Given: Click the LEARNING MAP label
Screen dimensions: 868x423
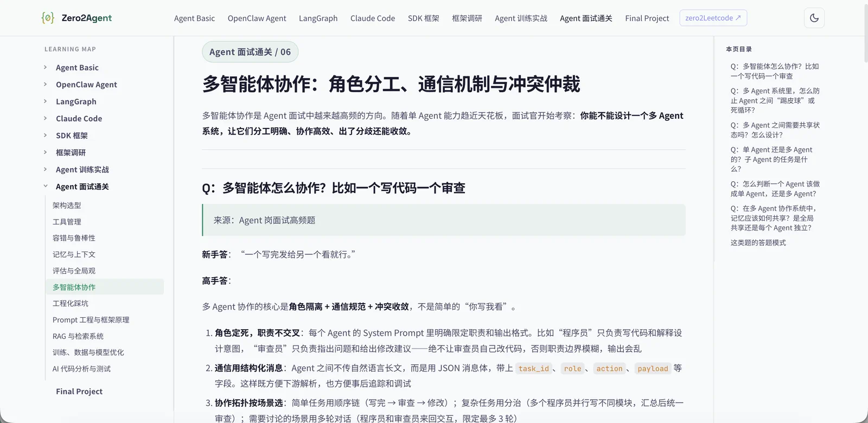Looking at the screenshot, I should point(70,49).
